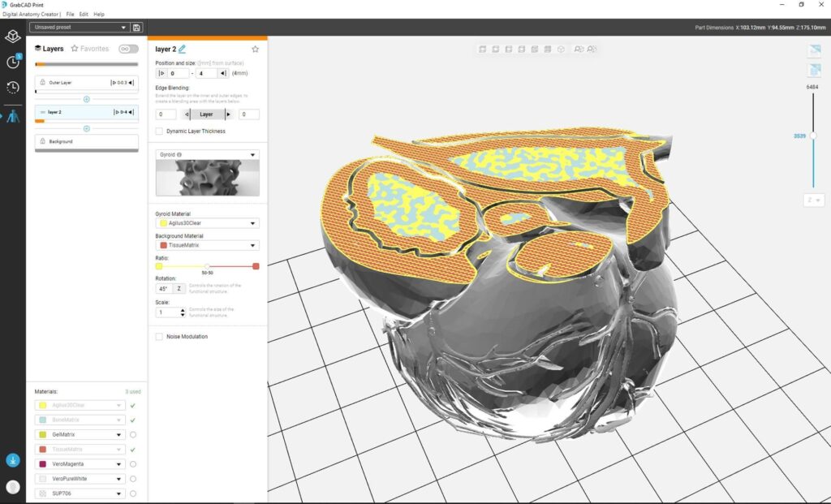Open the print history clock icon on sidebar
The width and height of the screenshot is (831, 504).
click(x=12, y=87)
